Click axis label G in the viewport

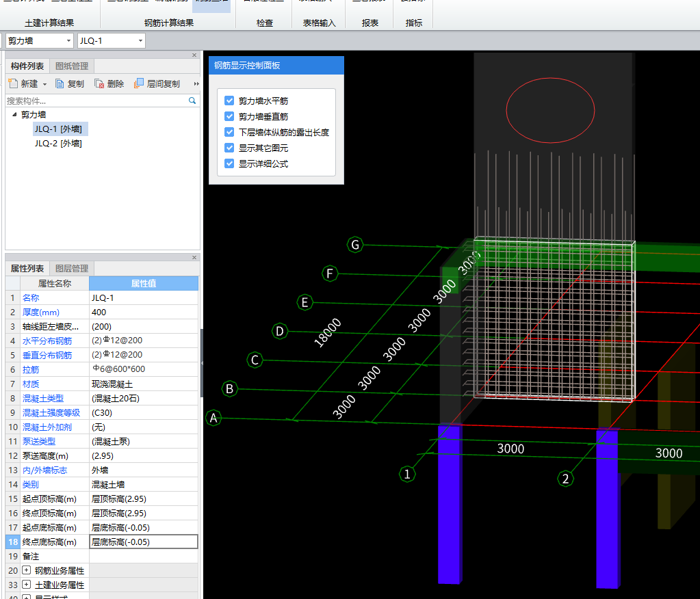tap(355, 244)
